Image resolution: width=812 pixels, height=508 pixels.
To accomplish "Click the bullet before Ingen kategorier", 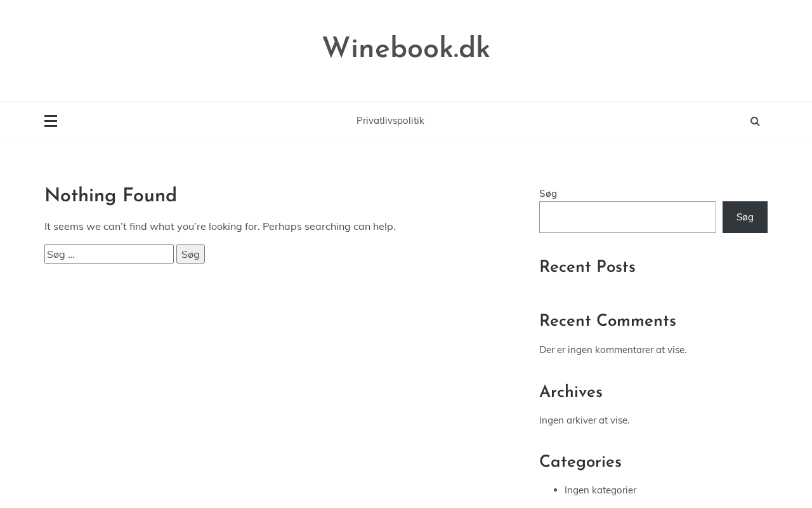I will (556, 490).
